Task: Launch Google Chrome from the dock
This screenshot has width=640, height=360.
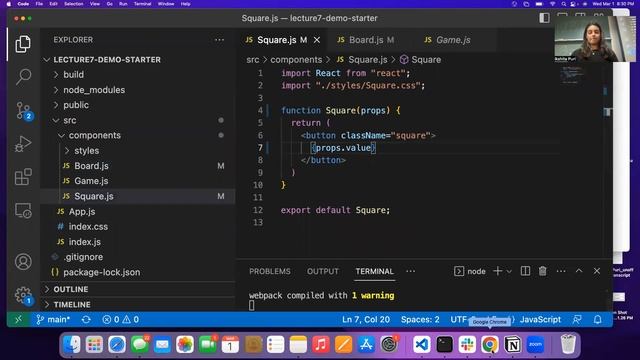Action: (x=489, y=344)
